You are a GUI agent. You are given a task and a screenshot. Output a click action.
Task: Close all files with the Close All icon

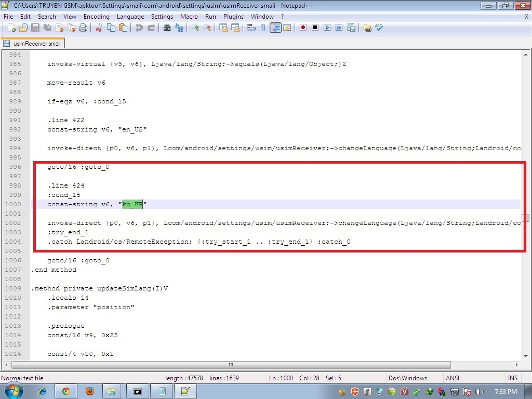[x=71, y=28]
